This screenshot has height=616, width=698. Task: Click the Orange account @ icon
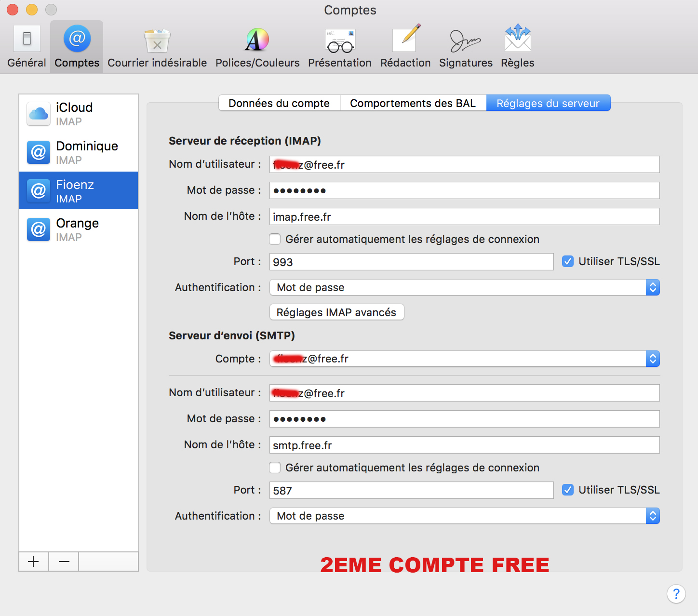[x=39, y=229]
